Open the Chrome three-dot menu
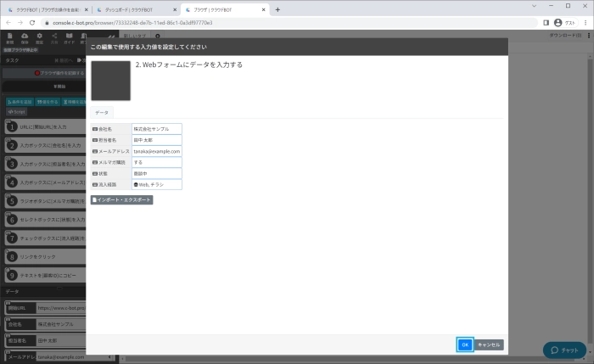The height and width of the screenshot is (364, 594). point(585,23)
